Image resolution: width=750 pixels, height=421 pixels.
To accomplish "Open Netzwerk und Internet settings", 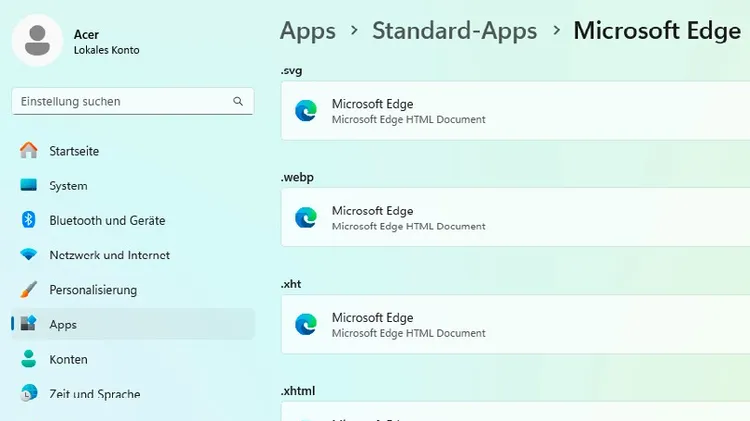I will pos(133,255).
